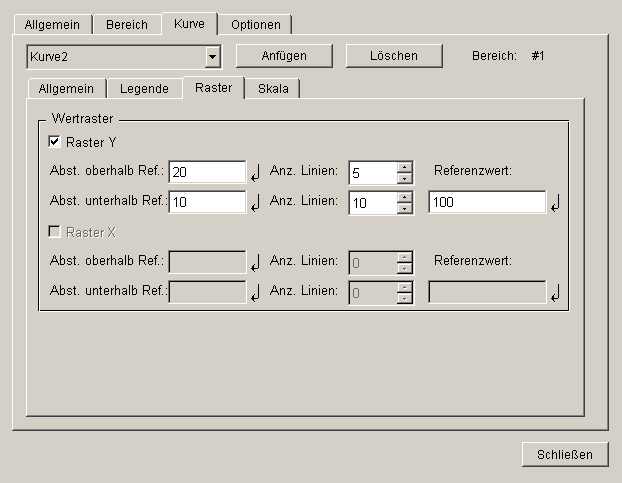Apply Raster Y lower distance via enter arrow icon

point(255,203)
